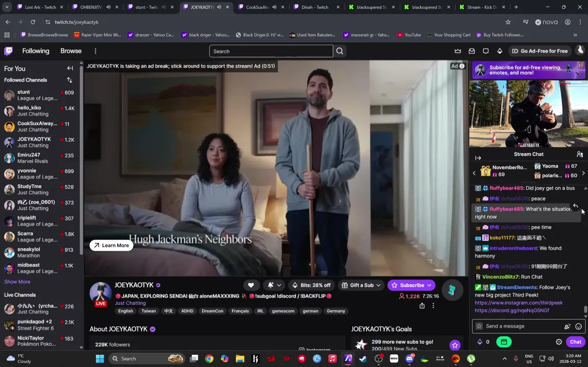
Task: Follow heart button for JOEYKAOTYK
Action: (251, 285)
